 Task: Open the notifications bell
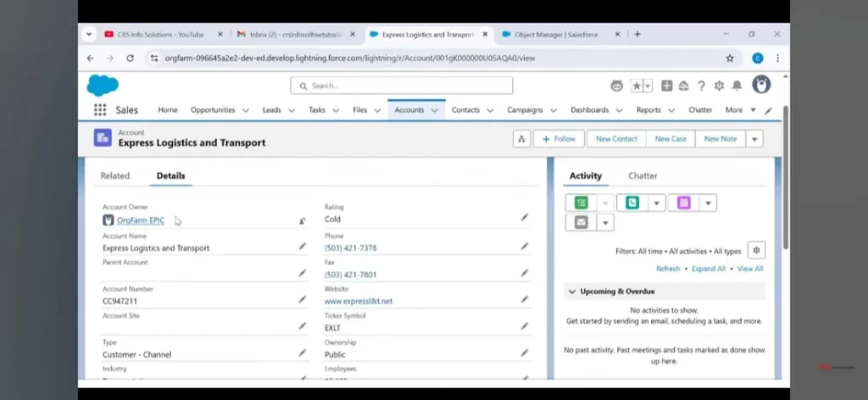coord(737,86)
